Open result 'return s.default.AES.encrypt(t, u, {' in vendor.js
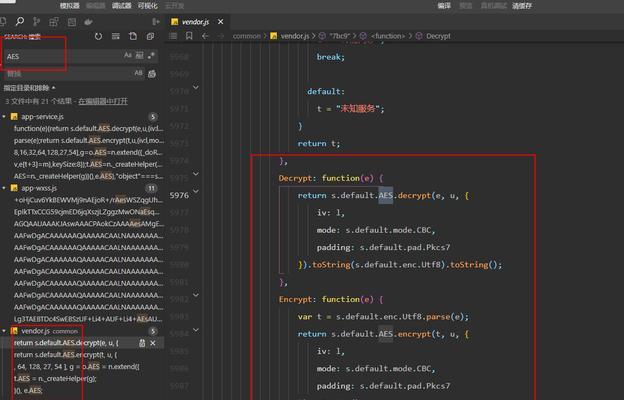 [x=66, y=355]
